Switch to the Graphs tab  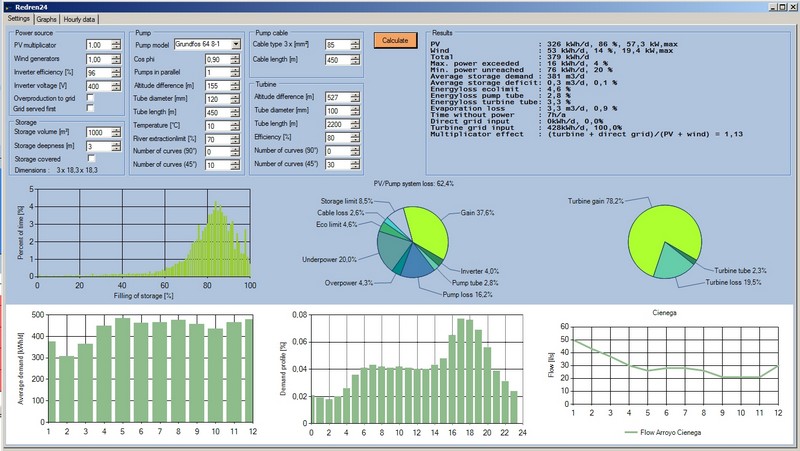tap(46, 19)
